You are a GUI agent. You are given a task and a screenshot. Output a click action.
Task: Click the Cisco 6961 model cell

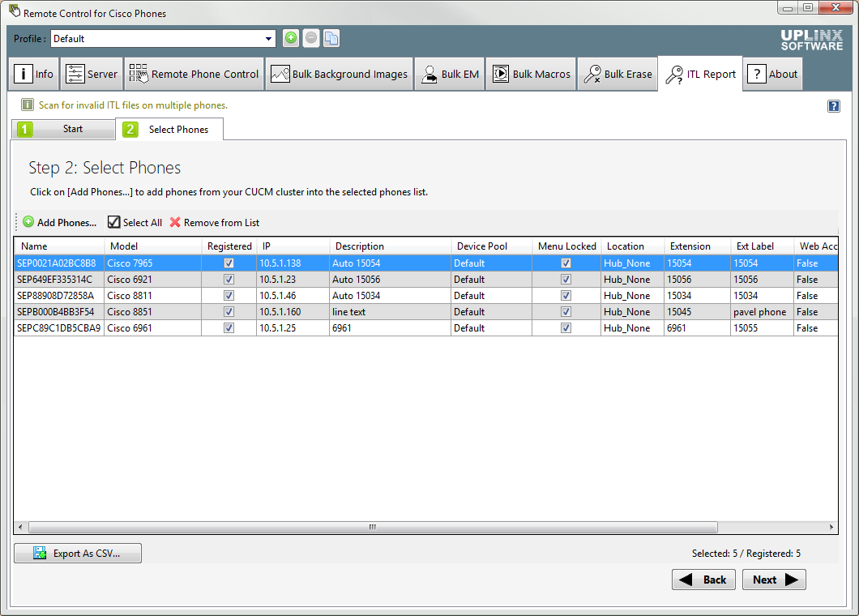(x=153, y=327)
